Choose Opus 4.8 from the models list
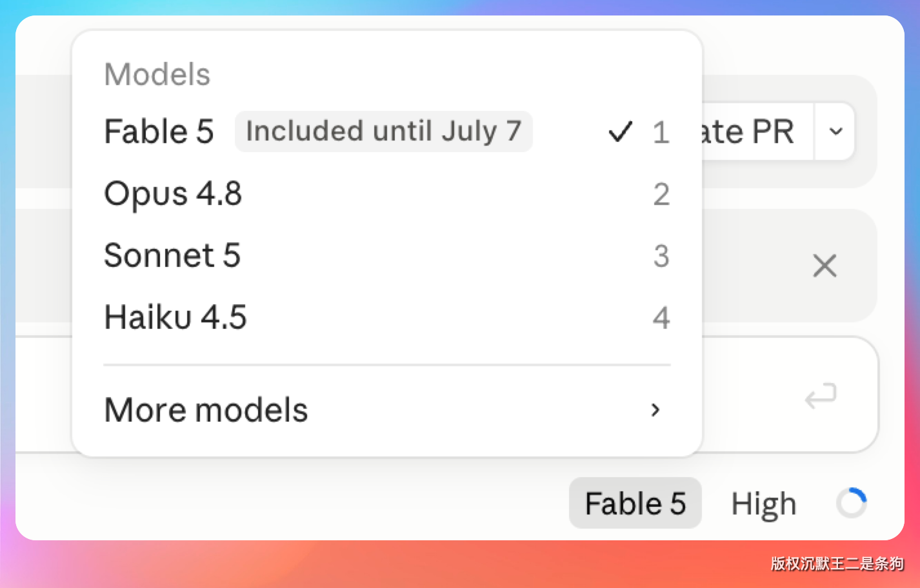Screen dimensions: 920x588 (x=387, y=193)
